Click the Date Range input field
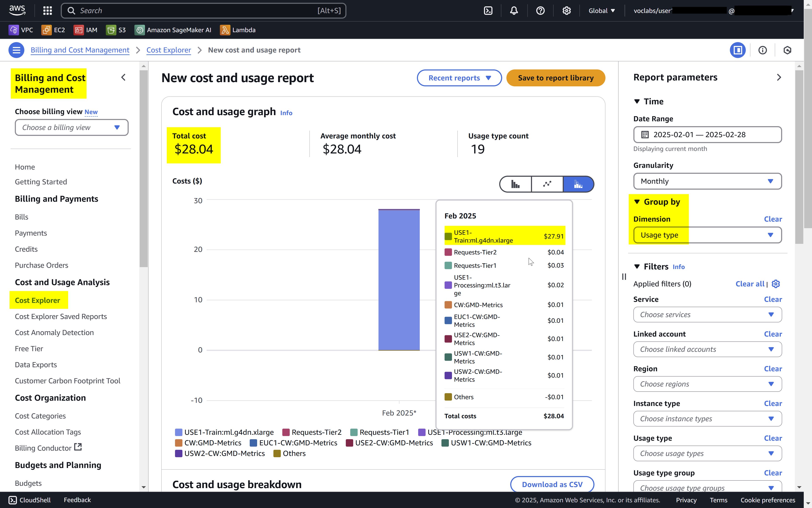812x508 pixels. tap(707, 135)
